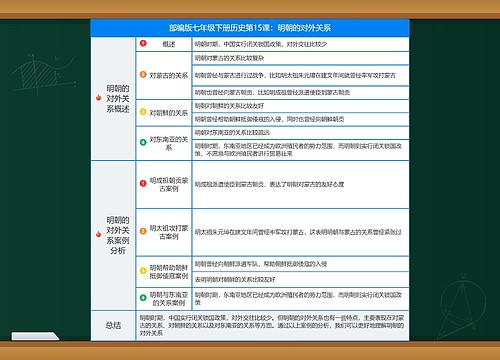The image size is (500, 360).
Task: Click the 明朝与东南亚的关系案例 node label
Action: click(x=169, y=299)
